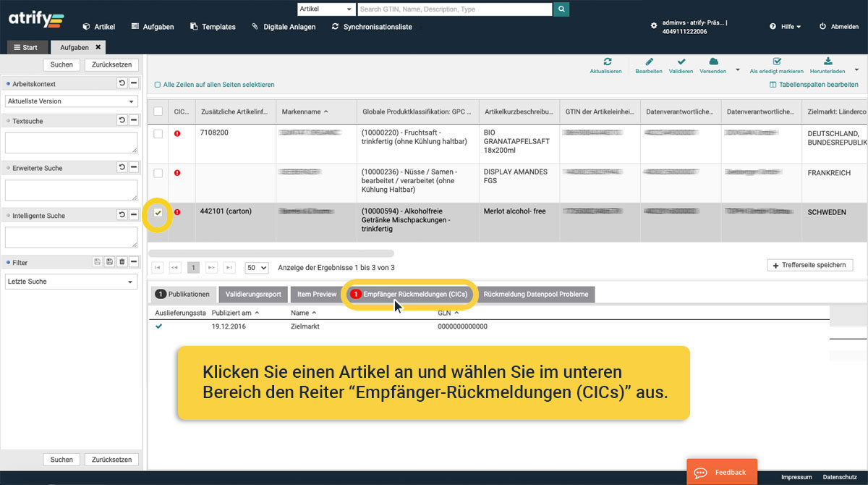
Task: Click the Bearbeiten pencil icon
Action: tap(649, 62)
